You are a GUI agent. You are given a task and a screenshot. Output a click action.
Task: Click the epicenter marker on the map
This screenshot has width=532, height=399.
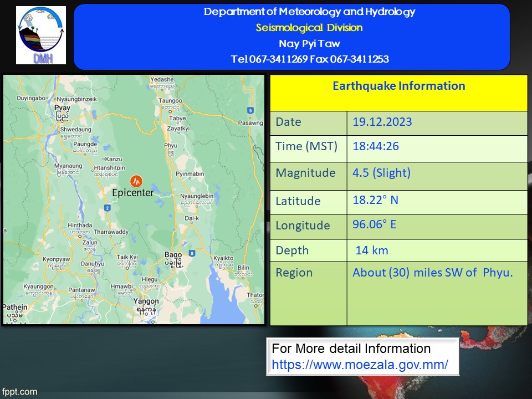pos(136,182)
